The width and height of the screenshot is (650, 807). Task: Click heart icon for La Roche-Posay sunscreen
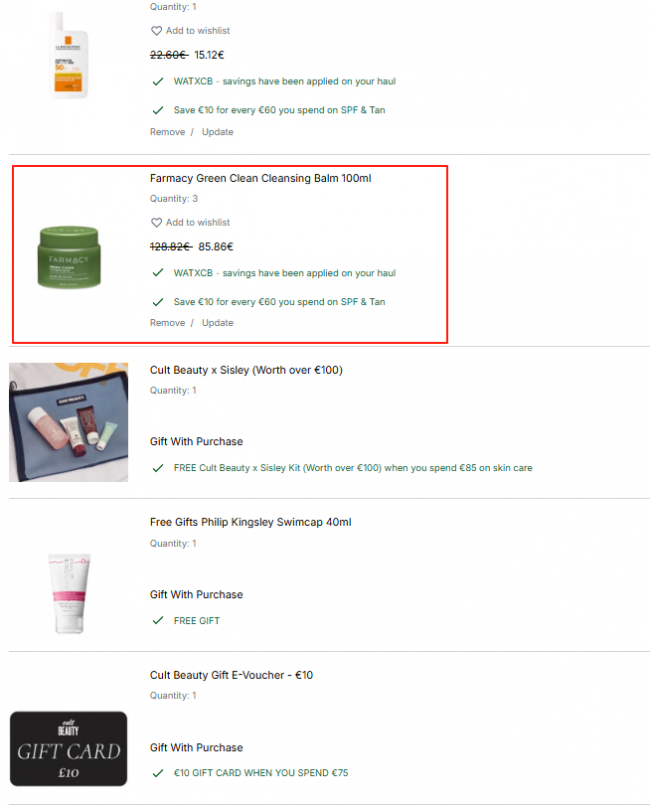coord(156,31)
